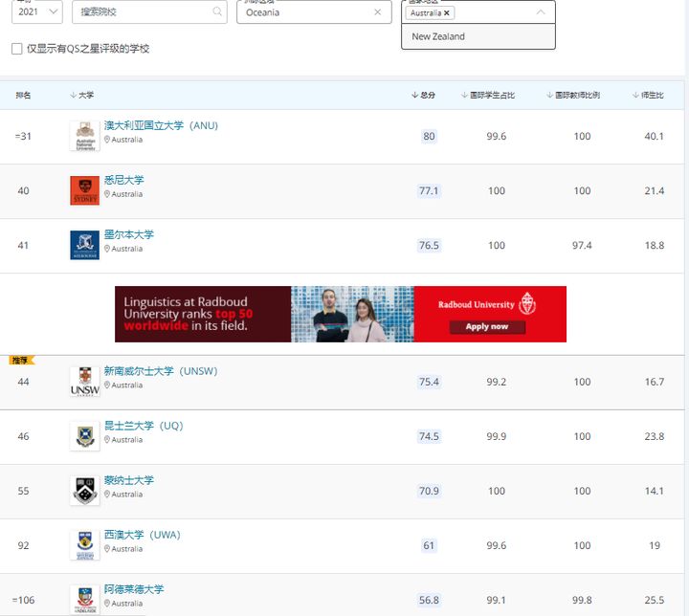Click the UWA logo
The image size is (689, 616).
(x=85, y=545)
